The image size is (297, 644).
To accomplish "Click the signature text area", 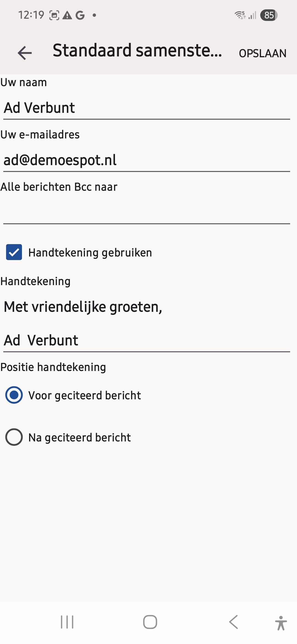I will click(146, 323).
